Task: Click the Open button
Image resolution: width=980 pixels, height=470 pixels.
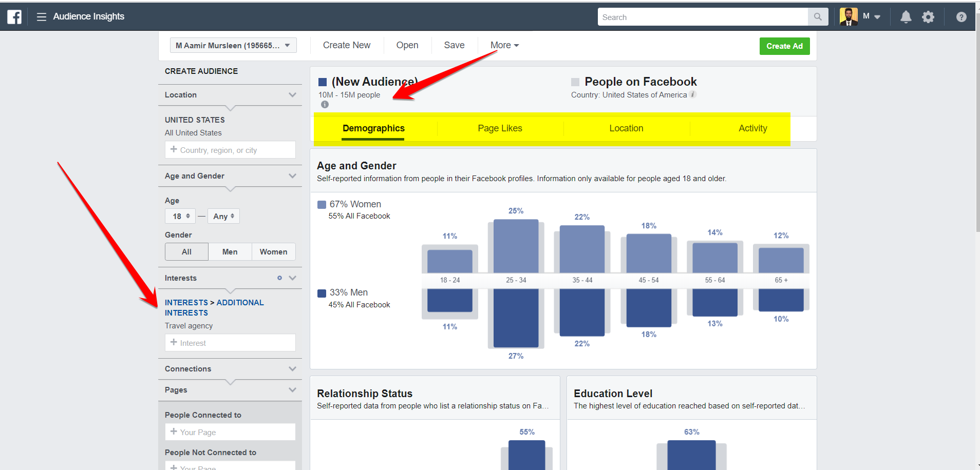Action: [407, 45]
